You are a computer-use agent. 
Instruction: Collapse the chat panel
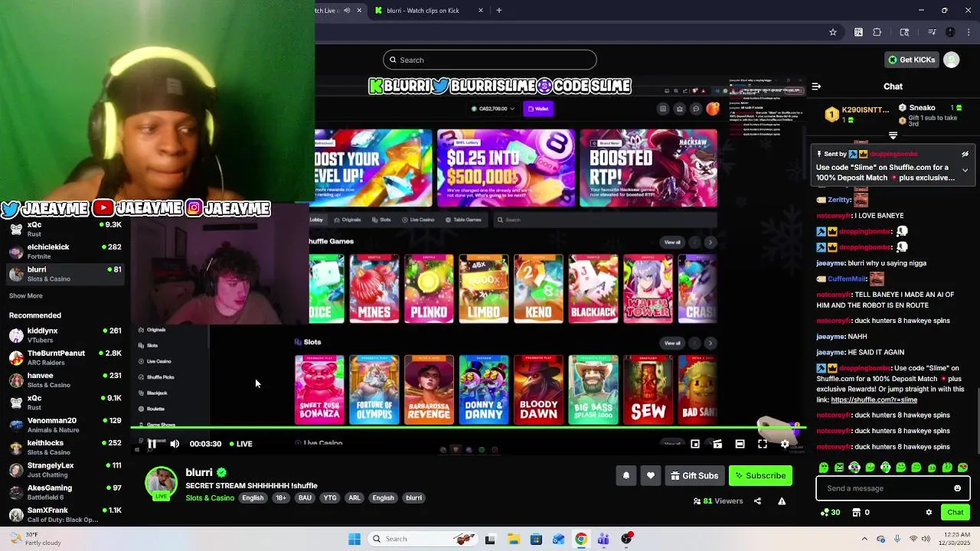pyautogui.click(x=816, y=86)
